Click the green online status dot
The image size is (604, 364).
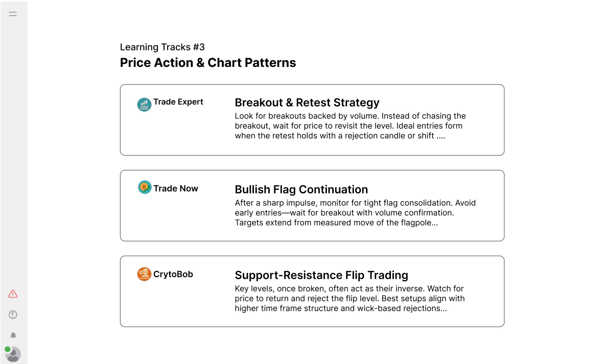[7, 349]
